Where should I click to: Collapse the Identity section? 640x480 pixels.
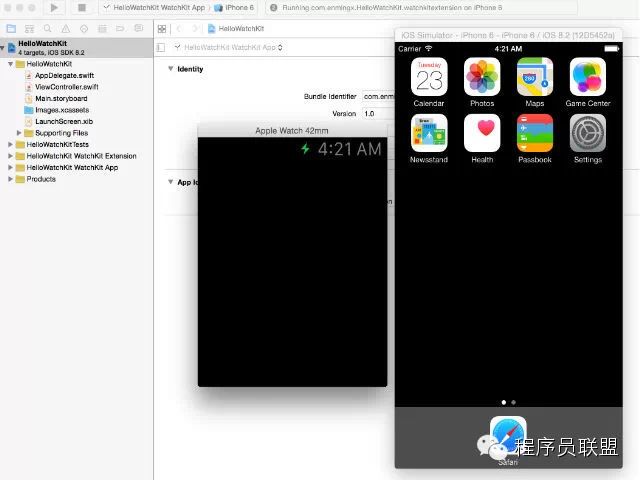click(171, 69)
